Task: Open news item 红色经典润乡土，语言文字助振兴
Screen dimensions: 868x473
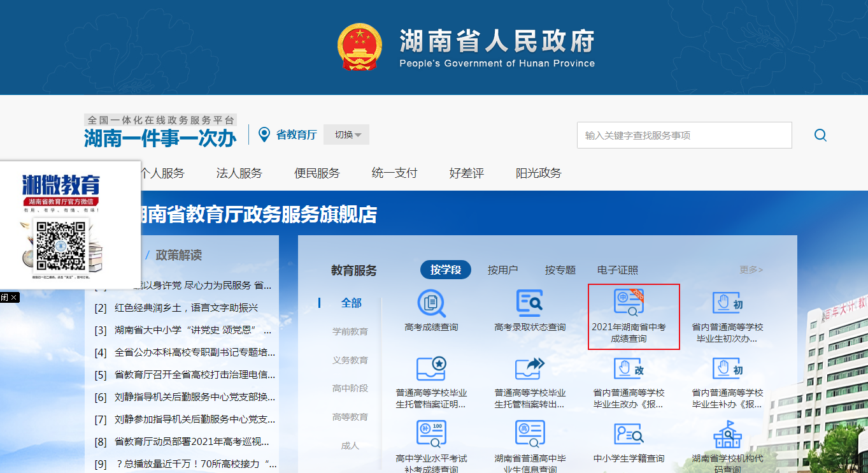Action: (x=186, y=308)
